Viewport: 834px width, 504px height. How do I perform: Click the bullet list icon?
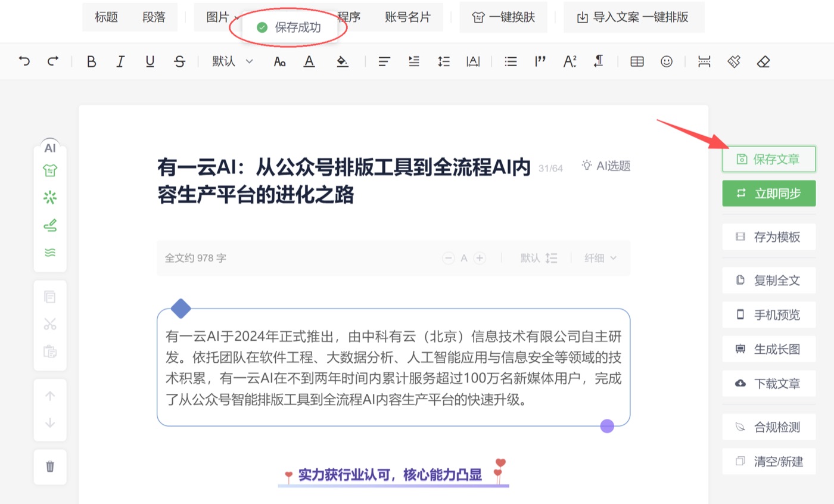click(x=511, y=61)
